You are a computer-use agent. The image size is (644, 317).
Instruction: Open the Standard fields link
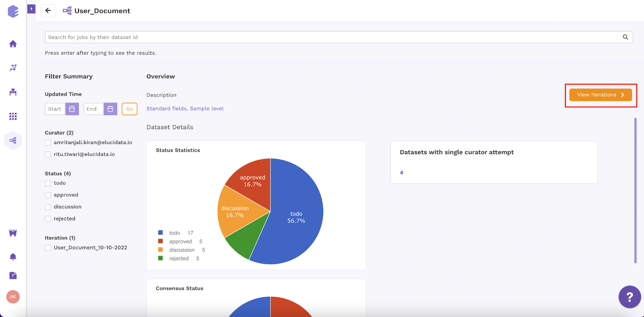167,109
